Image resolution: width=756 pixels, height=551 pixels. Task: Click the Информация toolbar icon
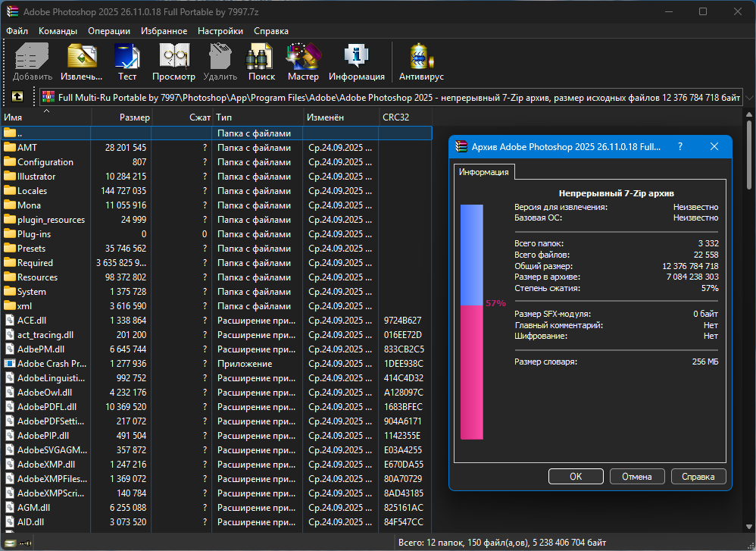point(356,61)
